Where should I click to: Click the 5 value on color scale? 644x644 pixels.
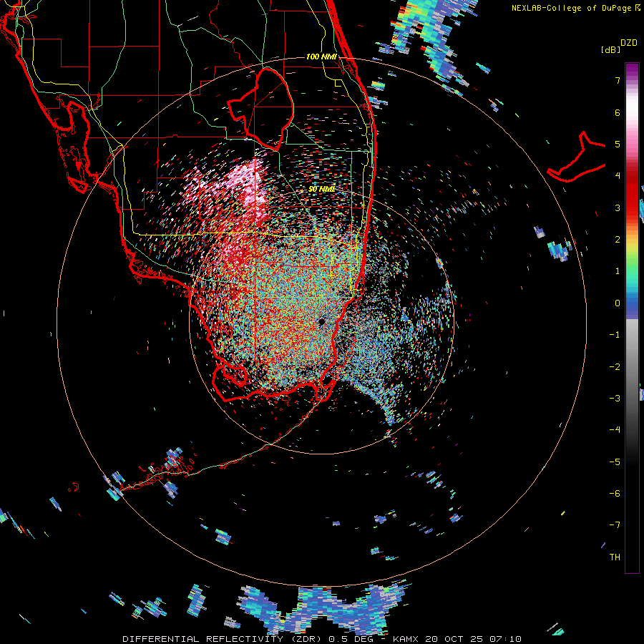point(618,144)
